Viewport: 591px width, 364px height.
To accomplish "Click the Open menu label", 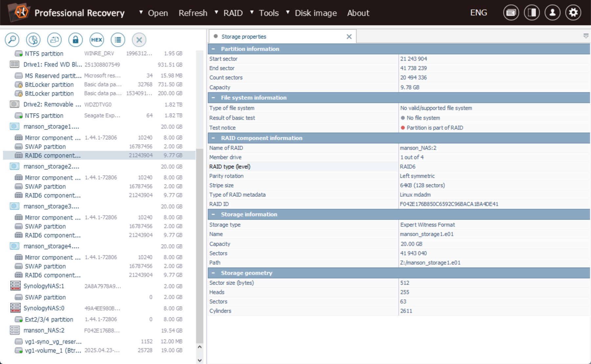I will [158, 13].
